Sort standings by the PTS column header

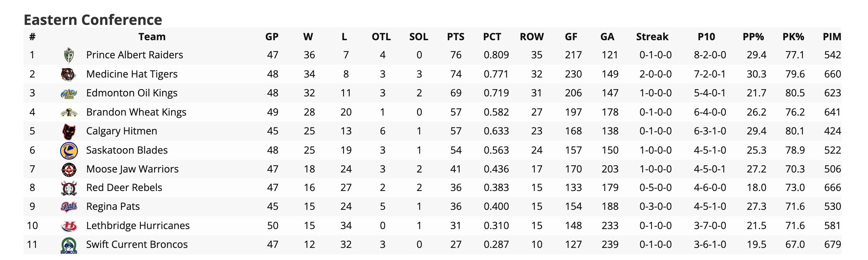click(455, 37)
